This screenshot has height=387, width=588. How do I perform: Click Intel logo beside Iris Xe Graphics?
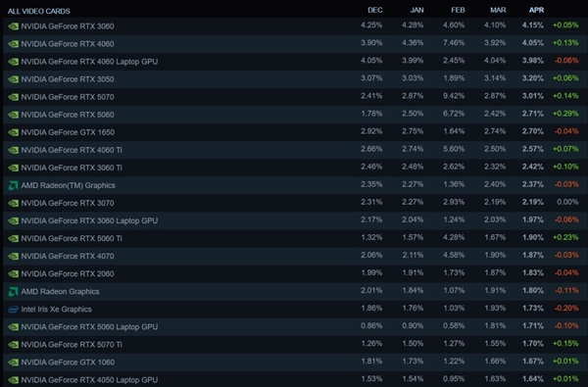coord(13,310)
